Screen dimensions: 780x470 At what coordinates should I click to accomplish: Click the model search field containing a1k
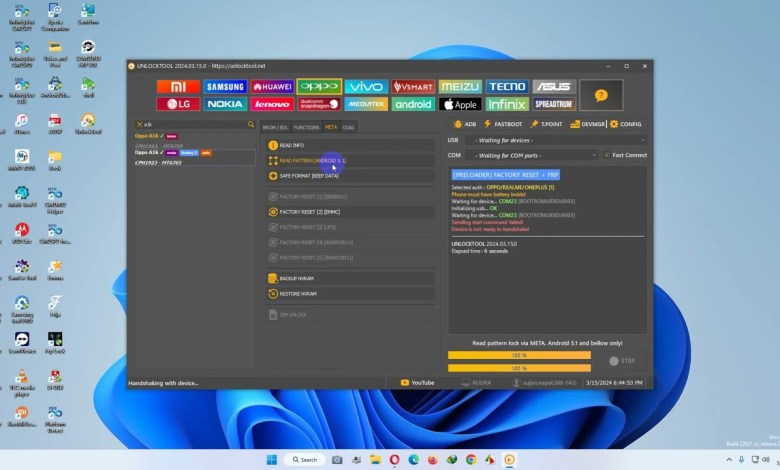[194, 124]
